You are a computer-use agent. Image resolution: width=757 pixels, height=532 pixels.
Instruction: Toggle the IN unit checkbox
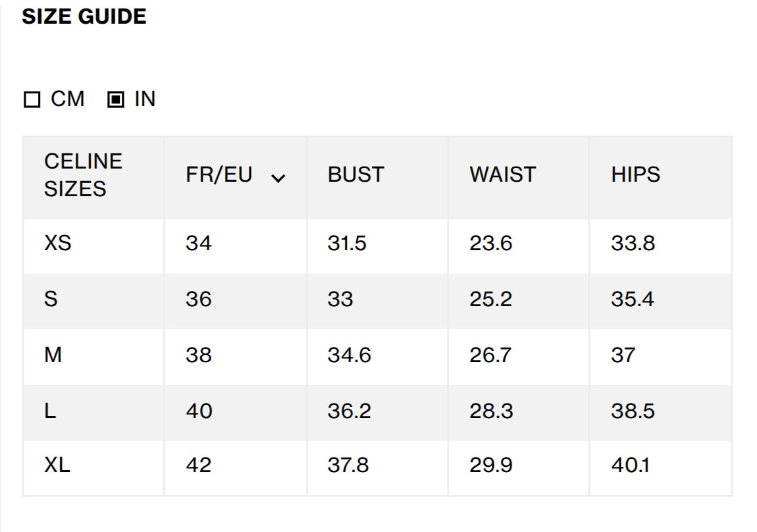click(115, 99)
